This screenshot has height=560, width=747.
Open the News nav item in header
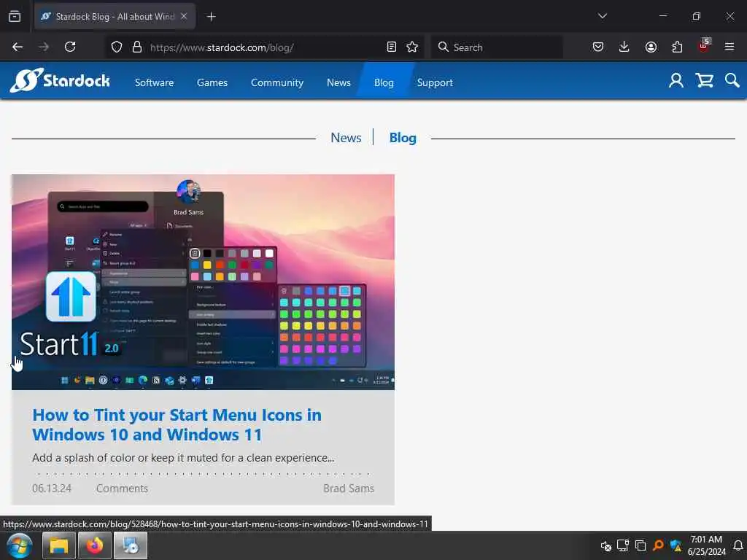coord(338,82)
